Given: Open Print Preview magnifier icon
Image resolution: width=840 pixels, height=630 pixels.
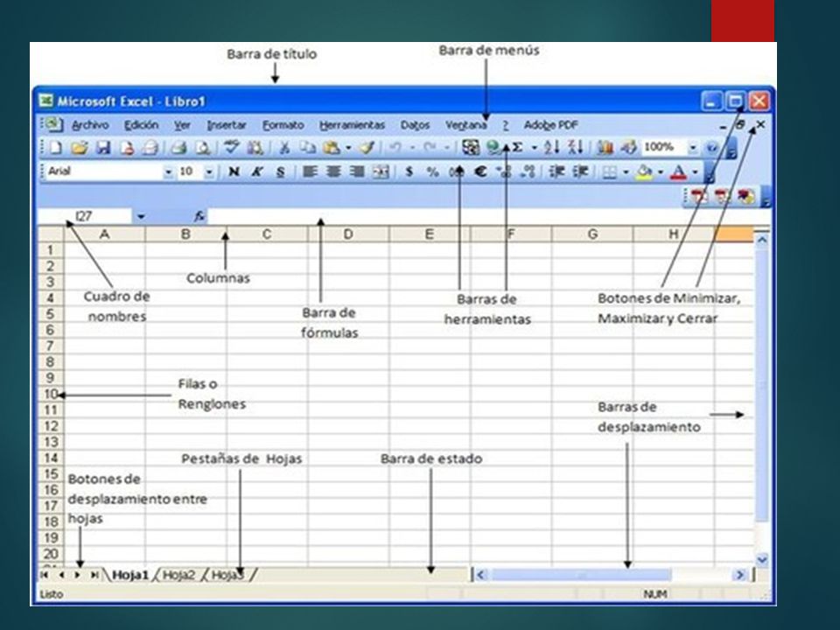Looking at the screenshot, I should coord(202,147).
